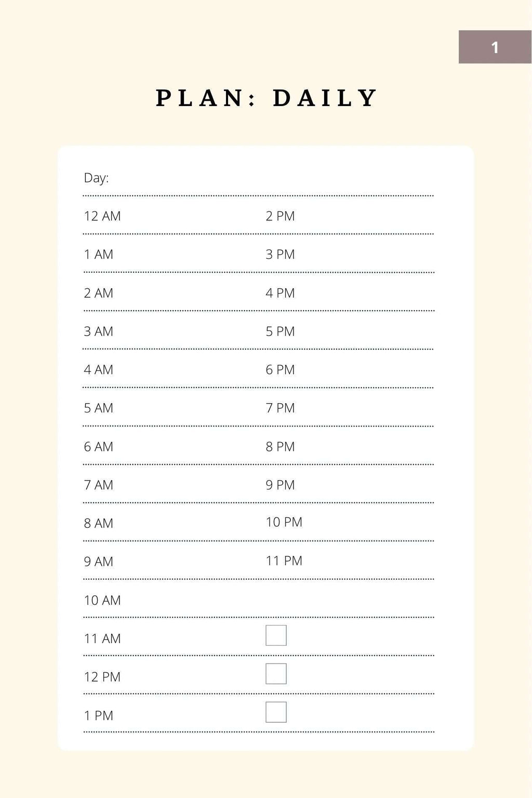The width and height of the screenshot is (532, 798).
Task: Select the 12 AM time slot
Action: (x=102, y=216)
